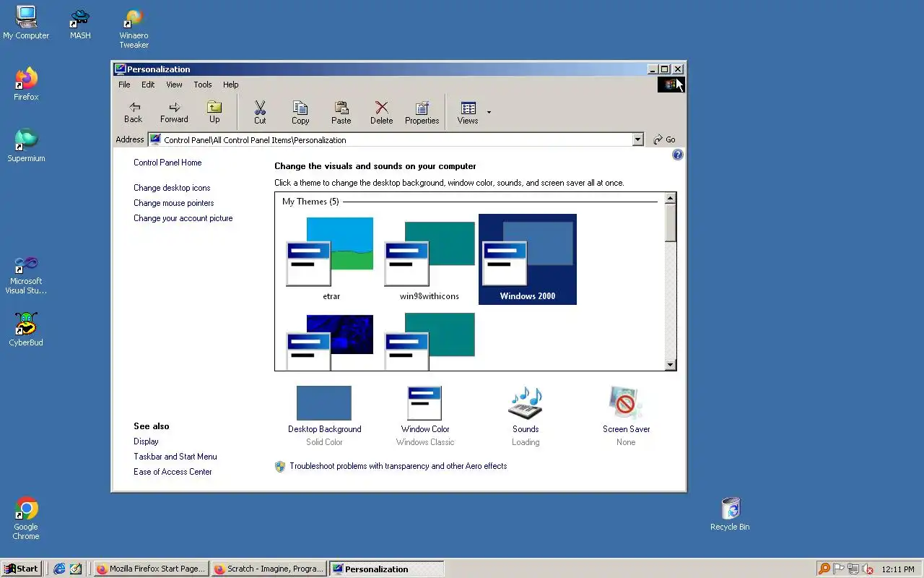This screenshot has width=924, height=578.
Task: Click the Windows flag throbber icon
Action: tap(670, 85)
